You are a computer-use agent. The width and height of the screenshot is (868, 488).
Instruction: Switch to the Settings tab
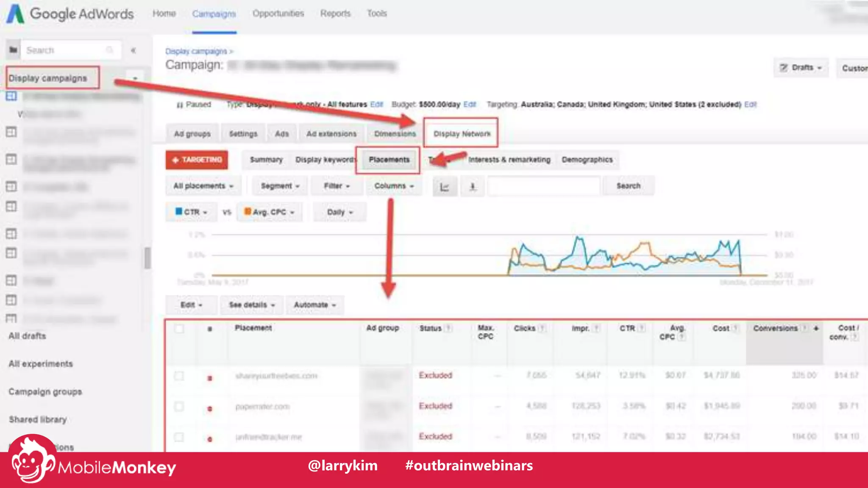point(243,134)
